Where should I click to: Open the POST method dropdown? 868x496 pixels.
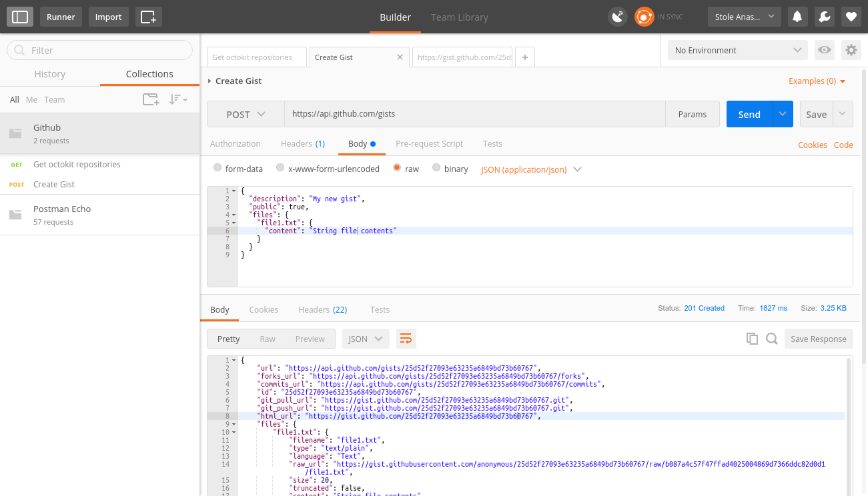(x=246, y=114)
